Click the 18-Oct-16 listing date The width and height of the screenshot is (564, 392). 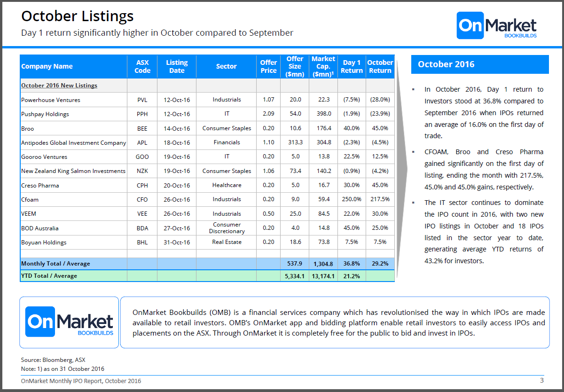pyautogui.click(x=177, y=142)
